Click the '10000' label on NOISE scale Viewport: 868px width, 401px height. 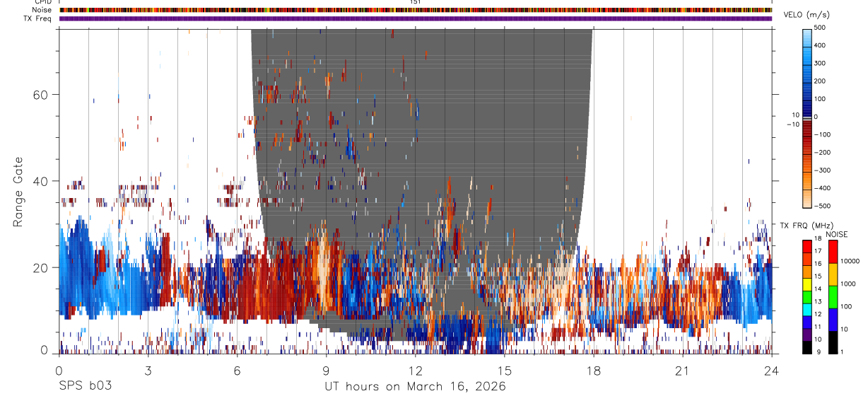pos(850,261)
